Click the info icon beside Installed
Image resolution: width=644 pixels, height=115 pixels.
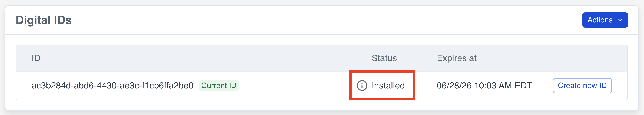point(362,85)
